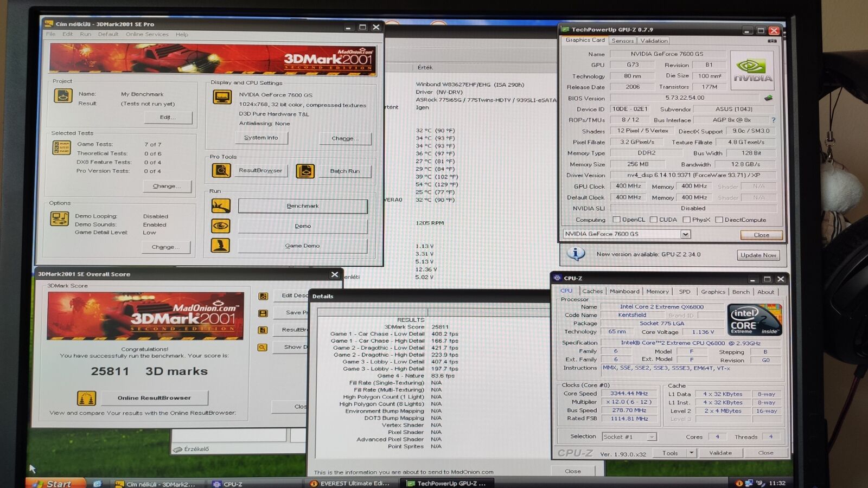Click the Bus Interface question mark in GPU-Z
Screen dimensions: 868x488
[773, 120]
